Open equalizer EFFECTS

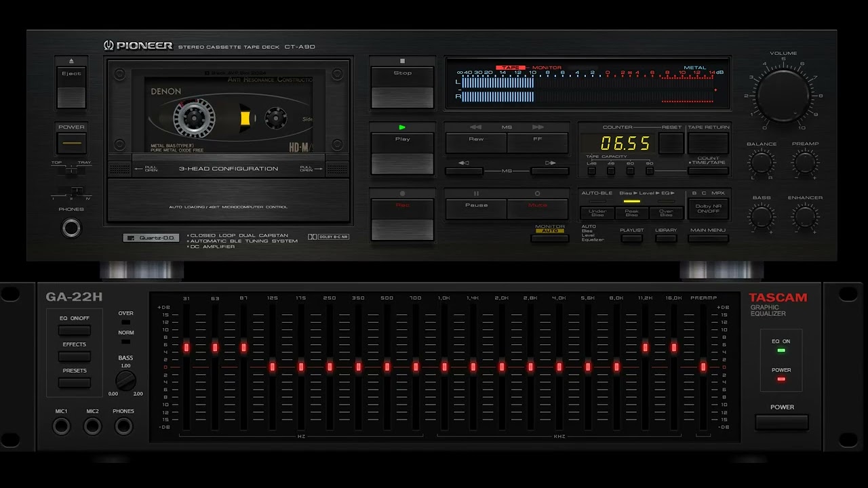(74, 357)
